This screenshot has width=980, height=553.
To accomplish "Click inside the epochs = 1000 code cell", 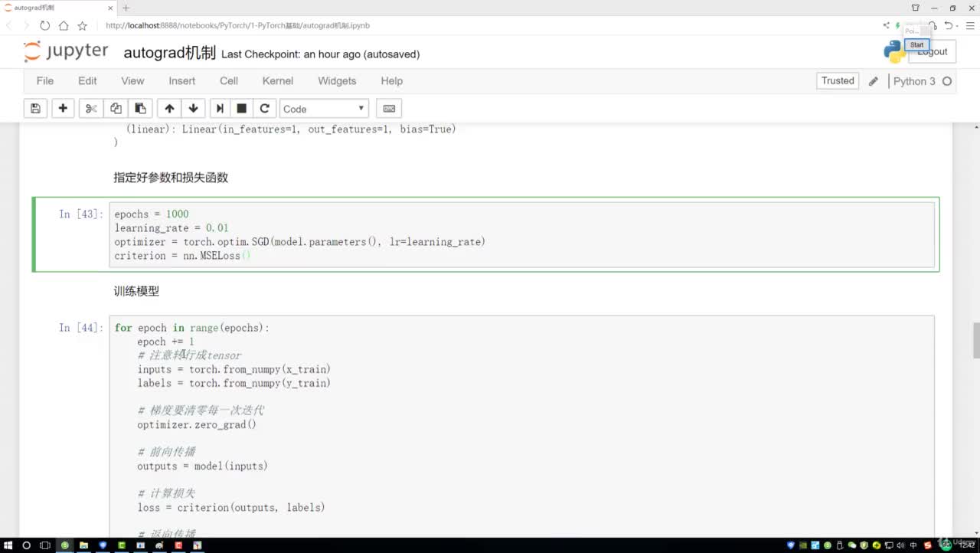I will click(x=521, y=234).
